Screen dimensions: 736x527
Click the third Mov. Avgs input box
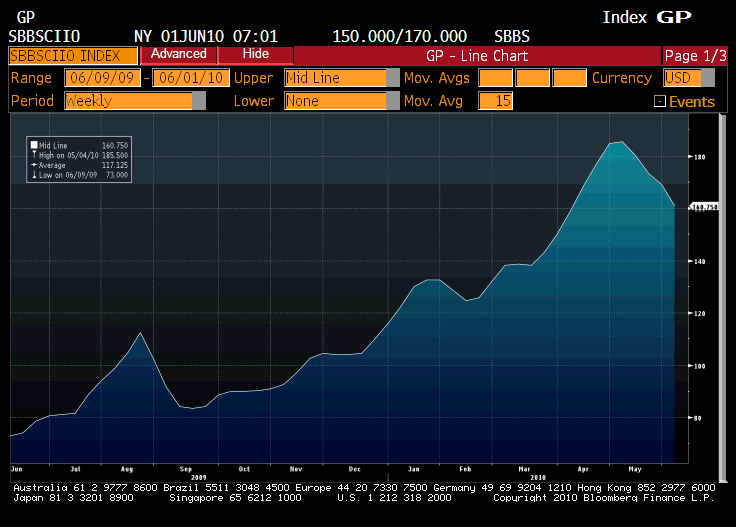pos(569,78)
